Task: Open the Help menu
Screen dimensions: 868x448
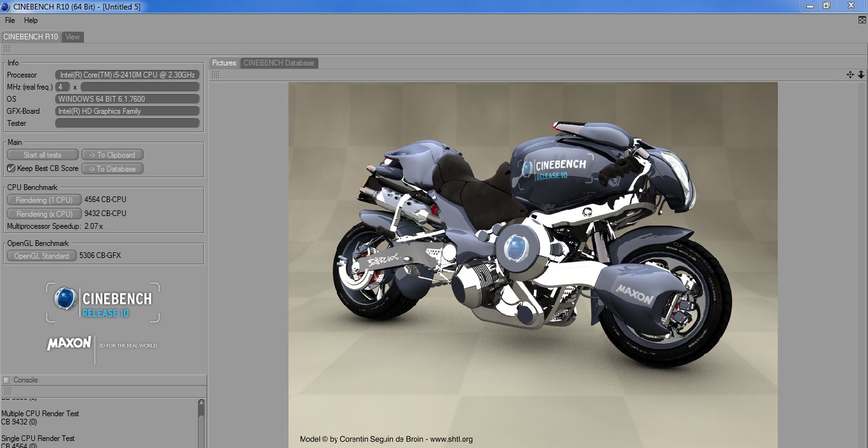Action: coord(31,20)
